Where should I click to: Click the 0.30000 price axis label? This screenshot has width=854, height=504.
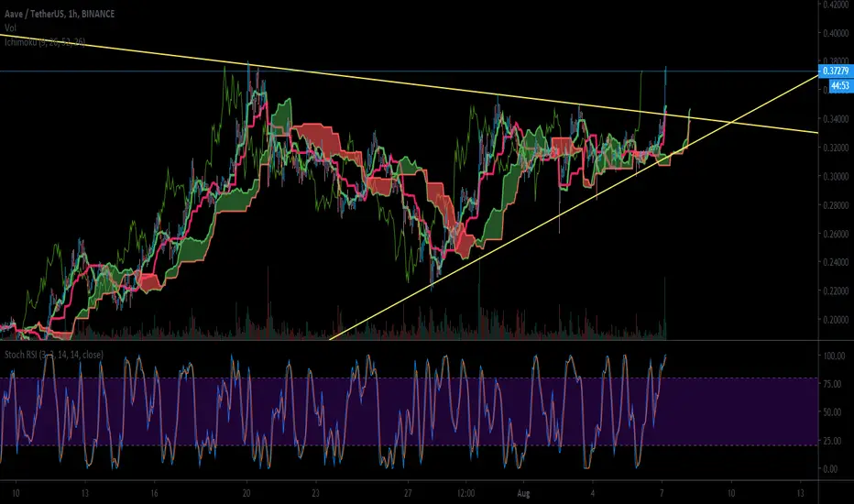[x=836, y=177]
